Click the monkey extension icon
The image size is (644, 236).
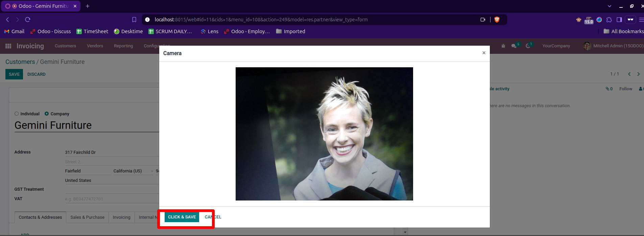[579, 20]
